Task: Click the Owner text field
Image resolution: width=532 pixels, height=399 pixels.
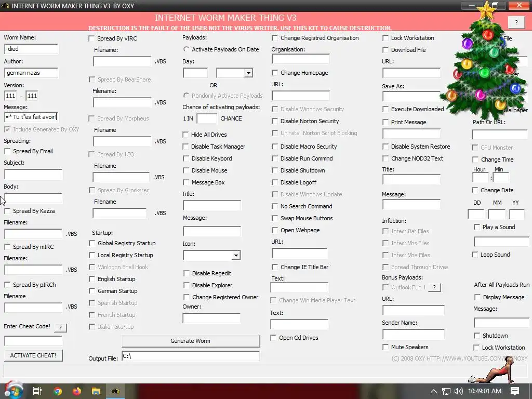Action: (x=211, y=318)
